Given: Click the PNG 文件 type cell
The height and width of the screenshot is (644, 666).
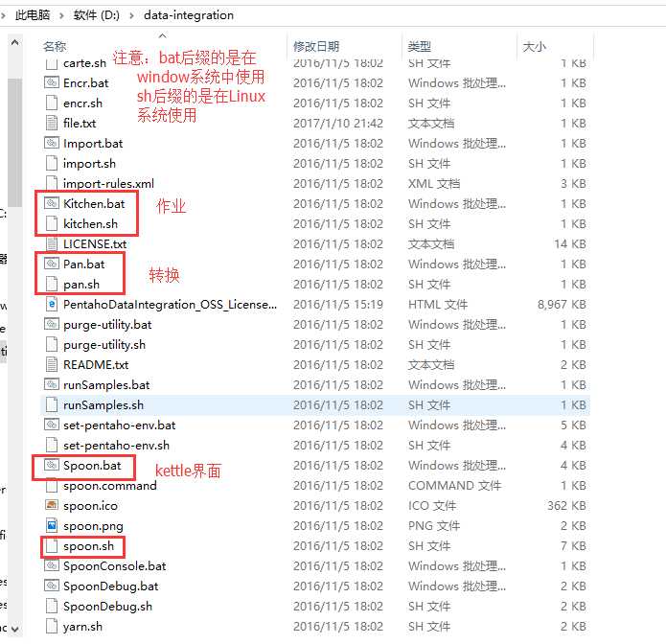Looking at the screenshot, I should pyautogui.click(x=434, y=525).
